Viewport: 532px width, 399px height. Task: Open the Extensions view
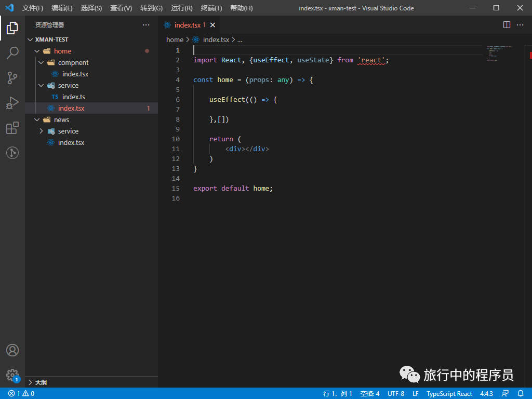click(x=12, y=128)
